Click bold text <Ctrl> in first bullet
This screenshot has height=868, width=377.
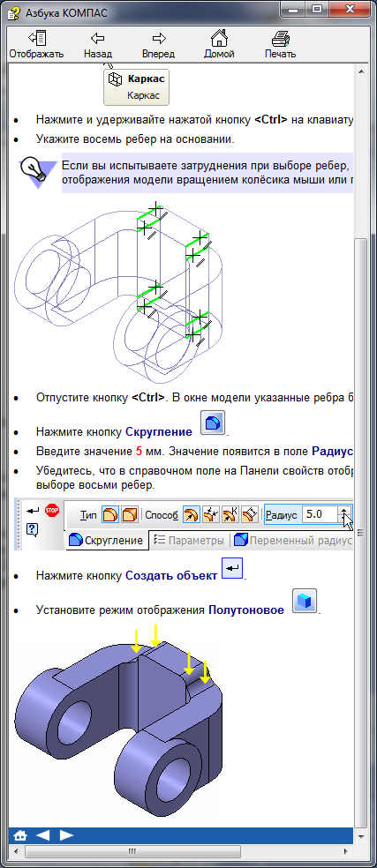tap(270, 120)
